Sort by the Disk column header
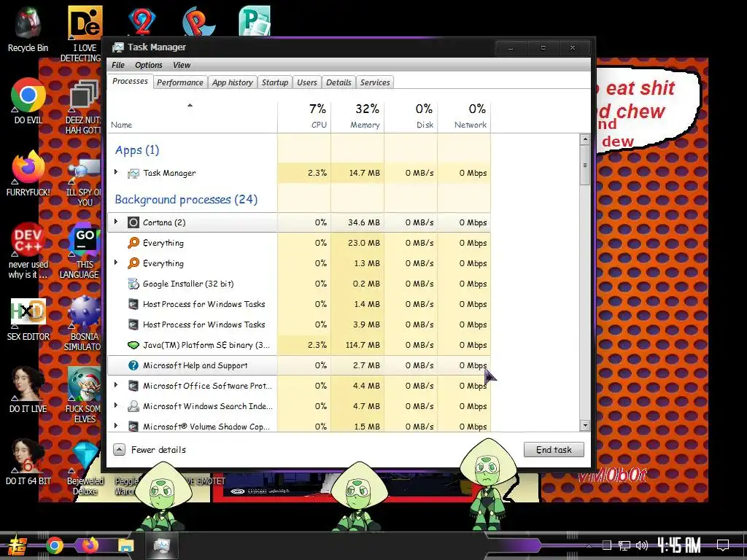 click(x=411, y=116)
